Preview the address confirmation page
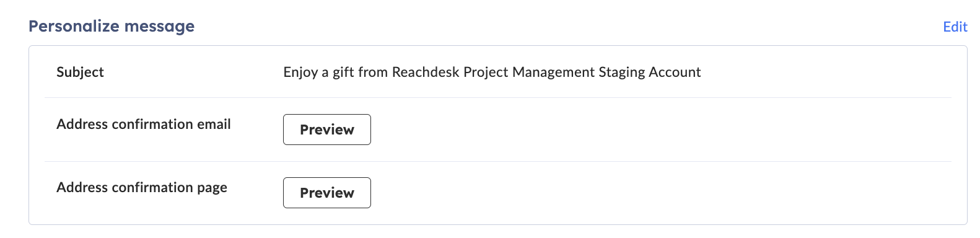This screenshot has height=238, width=980. point(327,193)
